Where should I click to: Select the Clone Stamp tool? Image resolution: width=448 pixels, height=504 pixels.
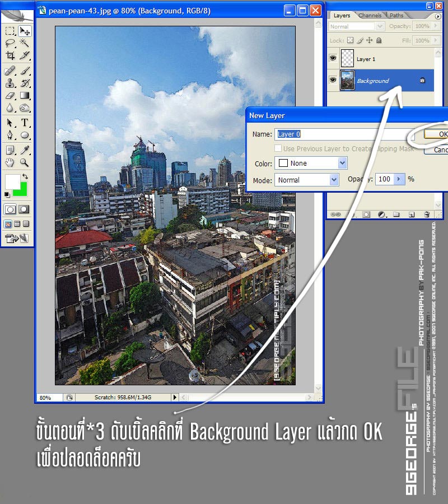coord(10,83)
